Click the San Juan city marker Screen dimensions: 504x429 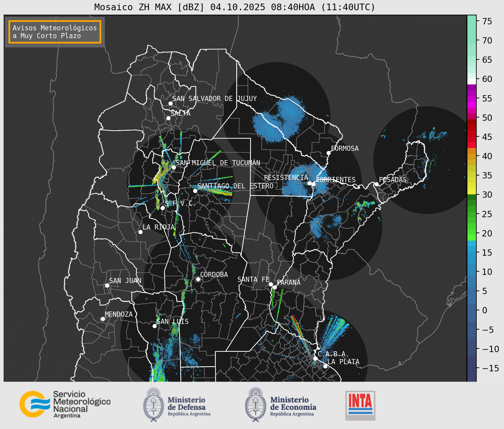pos(107,285)
